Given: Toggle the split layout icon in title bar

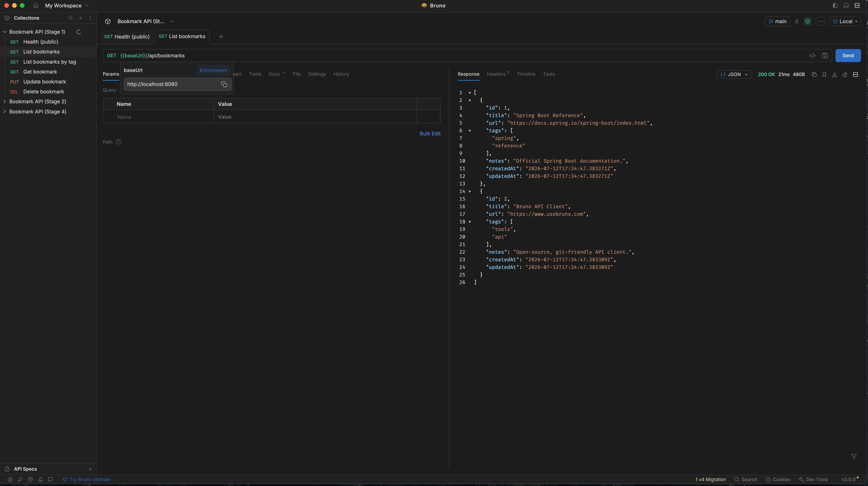Looking at the screenshot, I should (x=857, y=5).
